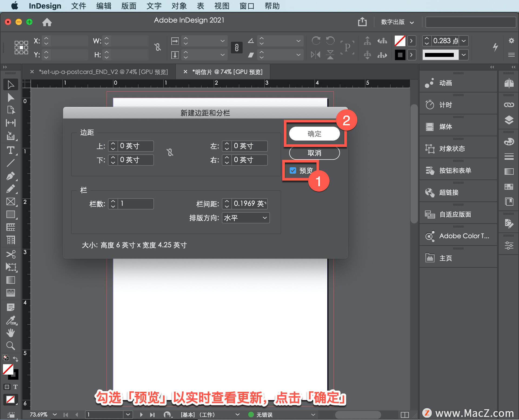Toggle the 预览 preview checkbox
The width and height of the screenshot is (519, 420).
(293, 171)
